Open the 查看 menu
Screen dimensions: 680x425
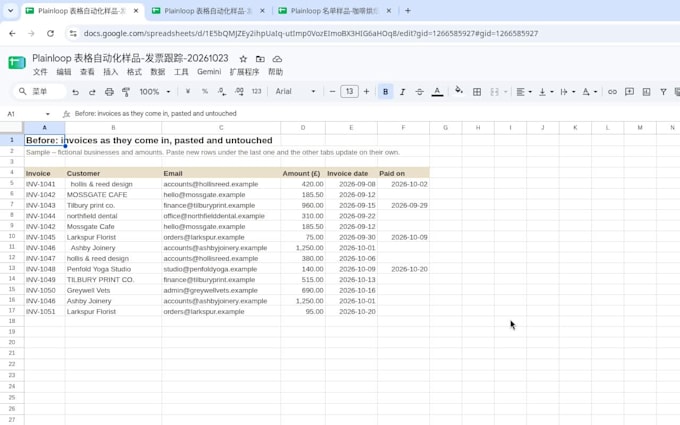87,72
